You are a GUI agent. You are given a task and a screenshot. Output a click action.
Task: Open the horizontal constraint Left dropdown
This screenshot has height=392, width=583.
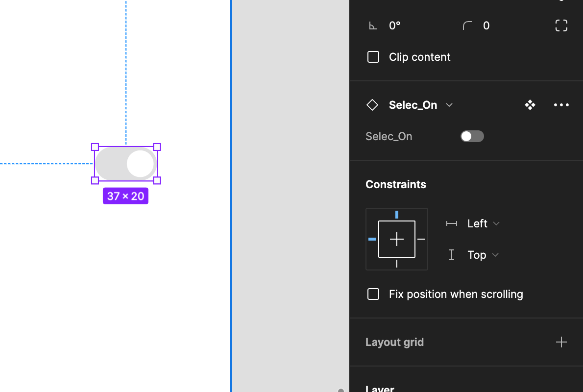(x=483, y=223)
